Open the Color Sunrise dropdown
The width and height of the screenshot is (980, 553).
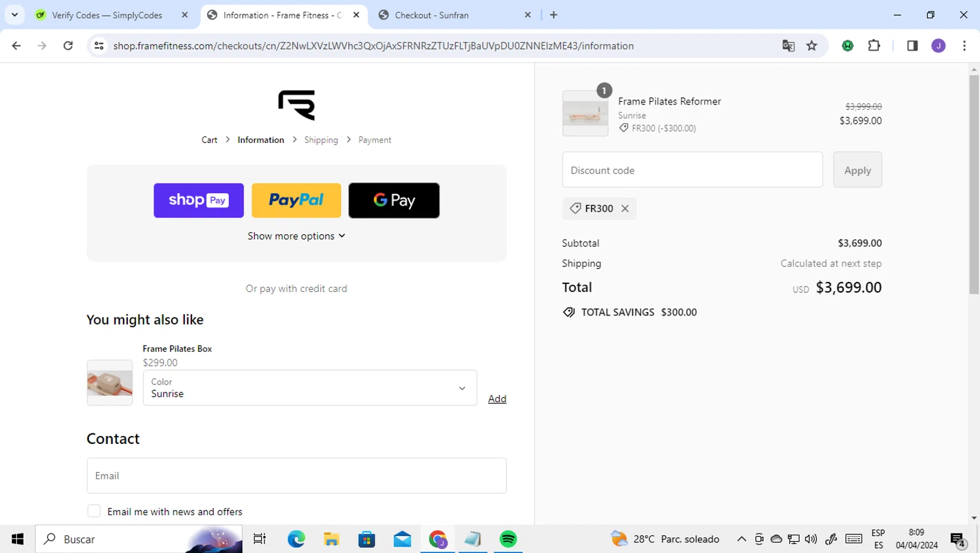click(x=310, y=388)
